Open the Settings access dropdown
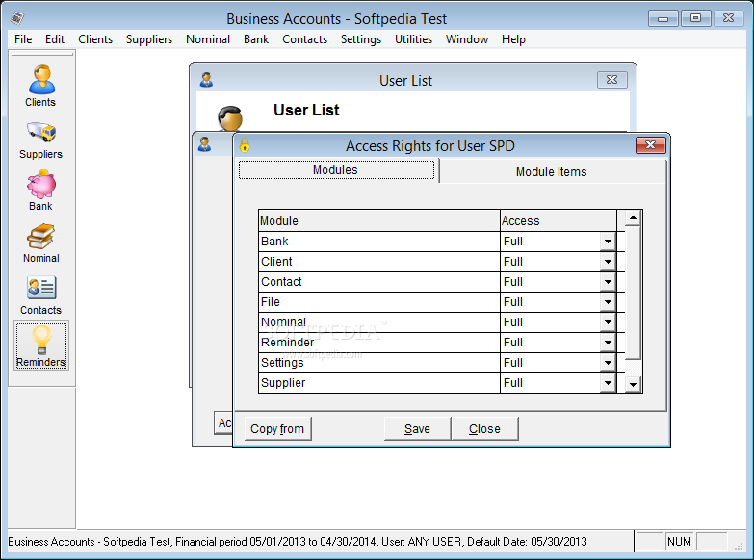 (x=608, y=363)
